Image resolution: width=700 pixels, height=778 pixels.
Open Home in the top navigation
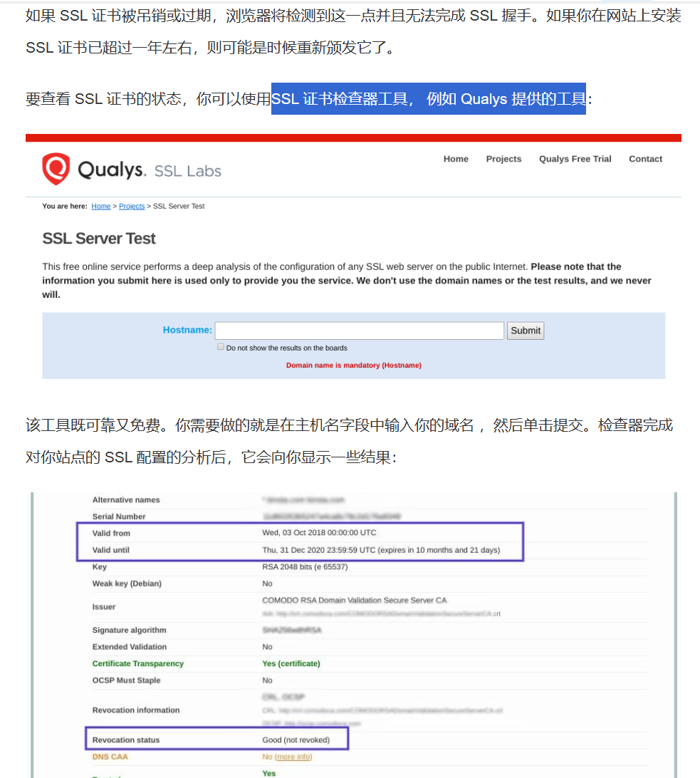(x=456, y=159)
